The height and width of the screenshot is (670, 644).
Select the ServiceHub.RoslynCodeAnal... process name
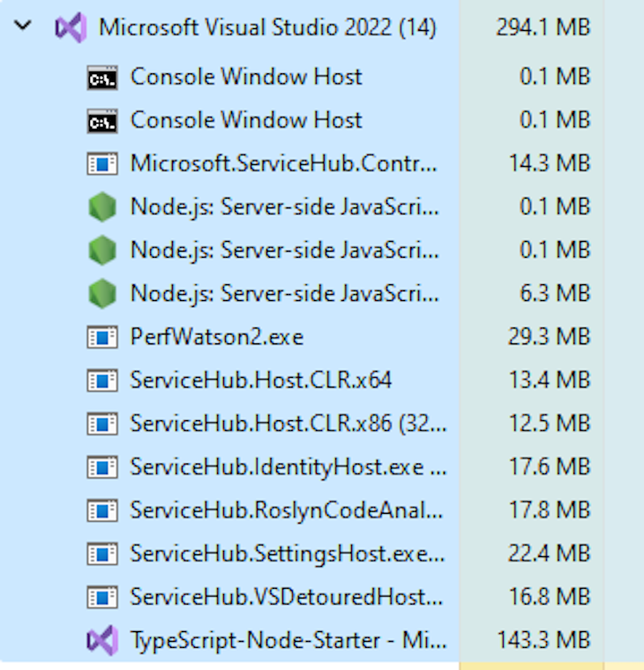tap(287, 511)
